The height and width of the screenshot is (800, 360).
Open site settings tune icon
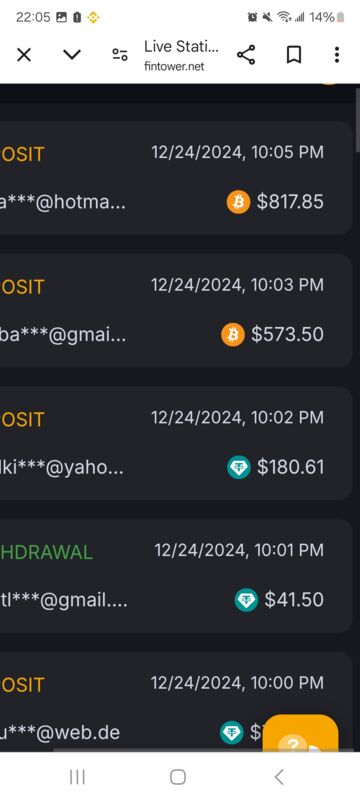120,55
